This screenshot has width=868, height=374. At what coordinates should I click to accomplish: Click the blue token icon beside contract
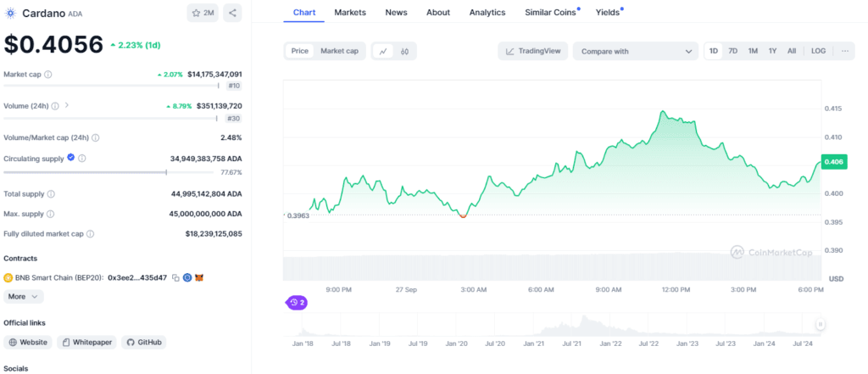click(187, 277)
